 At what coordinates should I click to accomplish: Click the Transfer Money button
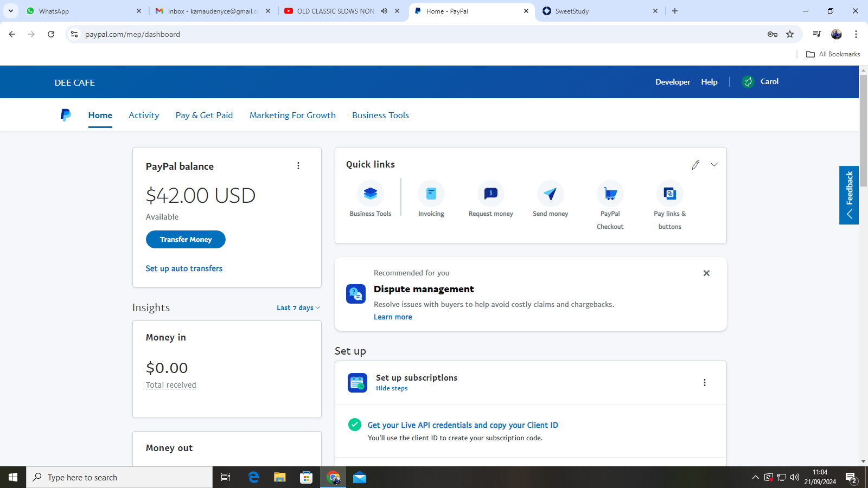click(x=186, y=240)
